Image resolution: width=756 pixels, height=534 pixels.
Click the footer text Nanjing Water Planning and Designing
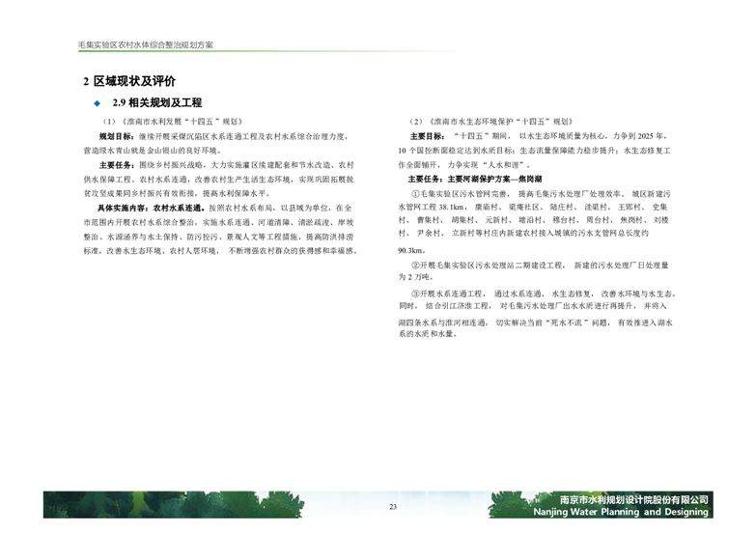coord(621,512)
